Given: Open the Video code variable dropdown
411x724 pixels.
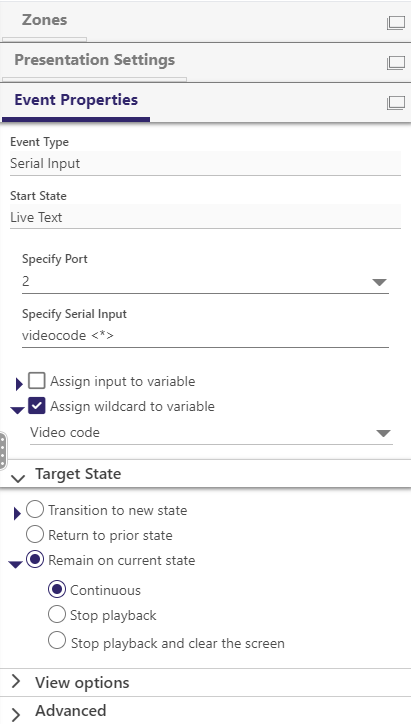Looking at the screenshot, I should coord(211,433).
